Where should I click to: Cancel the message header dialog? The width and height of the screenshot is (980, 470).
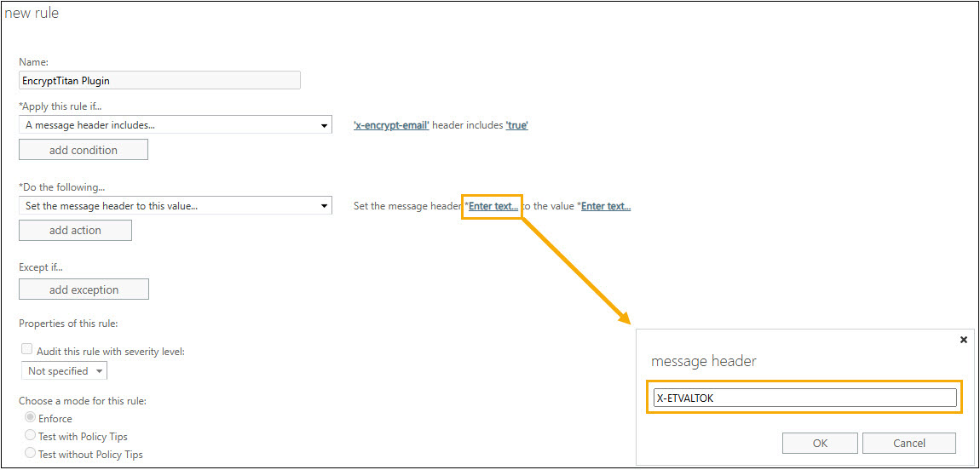pos(908,443)
